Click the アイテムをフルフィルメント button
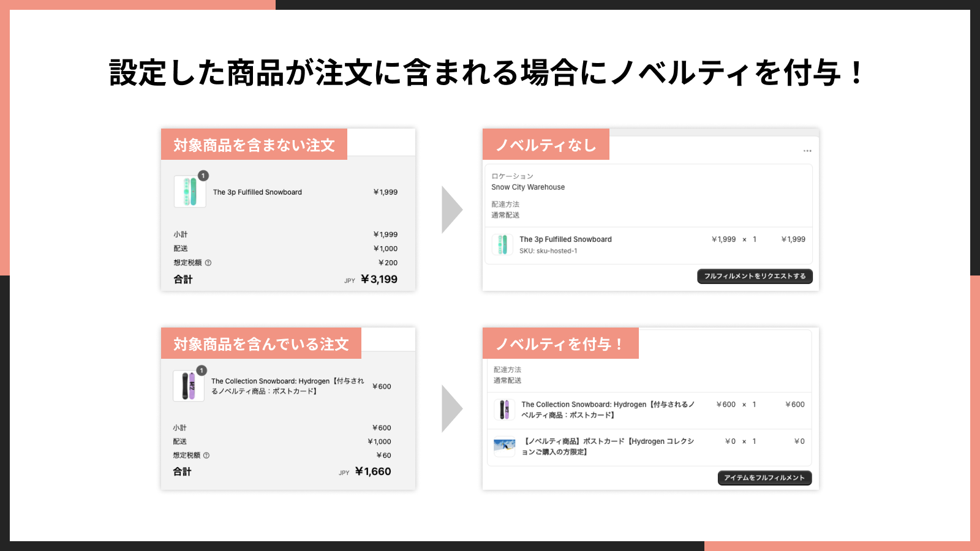 coord(764,478)
